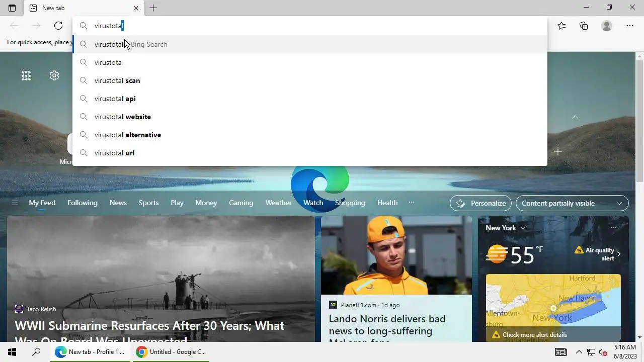Open the Favorites star icon
Viewport: 644px width, 362px height.
(561, 26)
